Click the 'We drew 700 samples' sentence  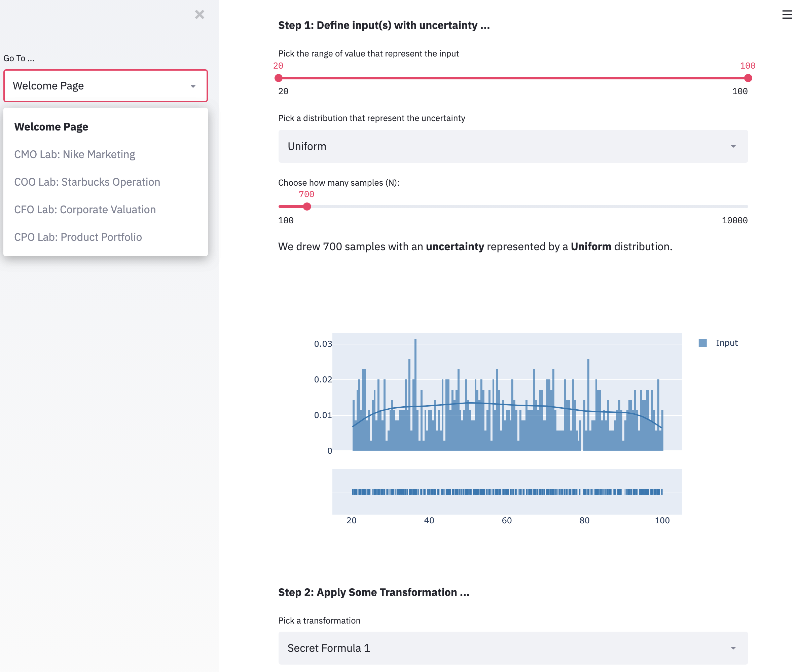pyautogui.click(x=475, y=247)
